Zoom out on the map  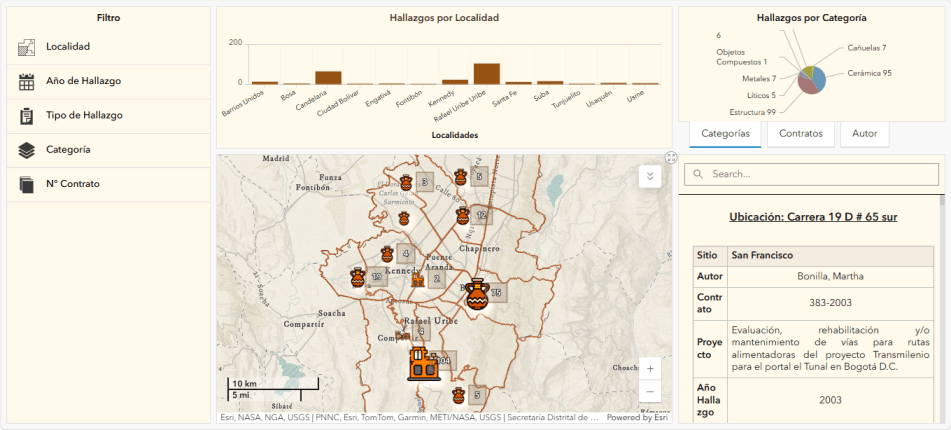[x=650, y=392]
